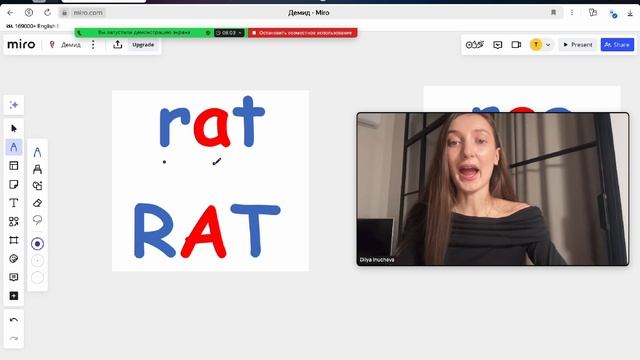Select the second pen color slot
Viewport: 640px width, 360px height.
(37, 260)
